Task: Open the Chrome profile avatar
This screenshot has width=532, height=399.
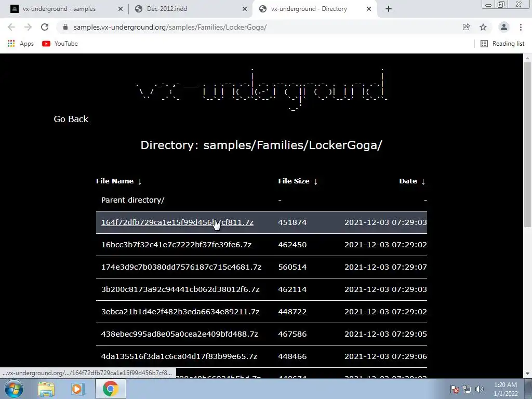Action: tap(504, 27)
